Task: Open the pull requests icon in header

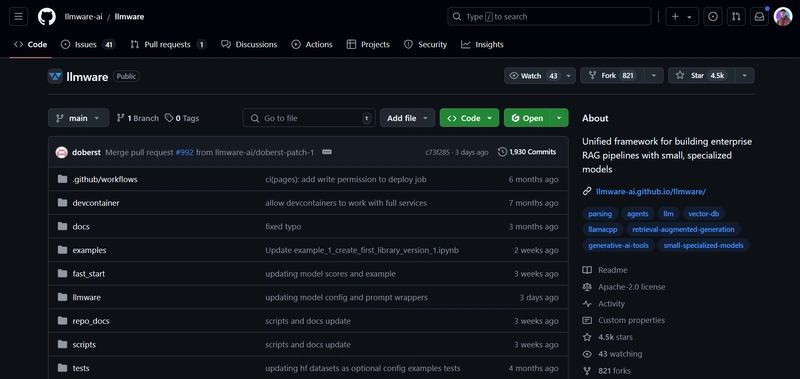Action: (736, 17)
